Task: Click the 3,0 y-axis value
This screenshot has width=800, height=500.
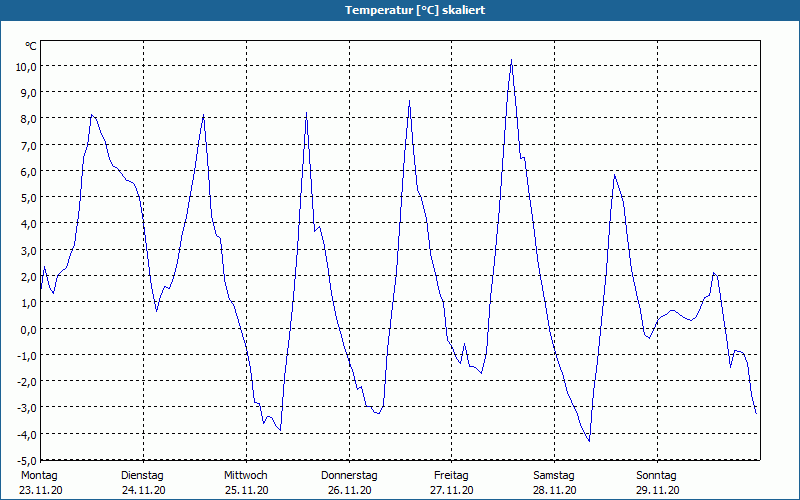Action: [28, 251]
